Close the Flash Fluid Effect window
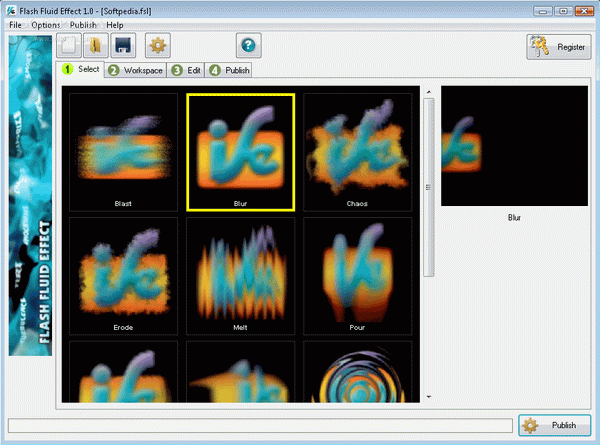 tap(584, 11)
